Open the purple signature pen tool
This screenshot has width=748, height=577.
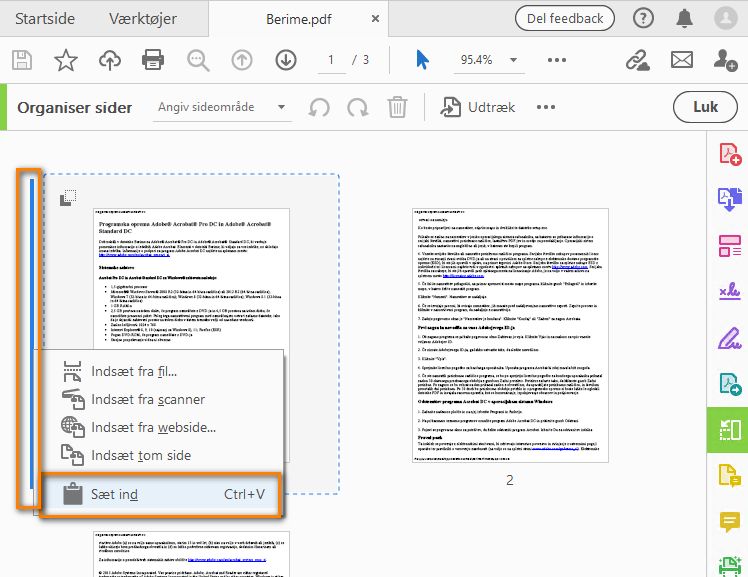[730, 338]
